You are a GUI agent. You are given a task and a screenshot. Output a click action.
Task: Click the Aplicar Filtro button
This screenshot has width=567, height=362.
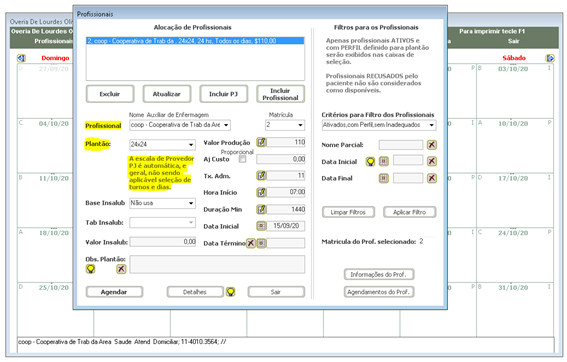click(x=410, y=212)
